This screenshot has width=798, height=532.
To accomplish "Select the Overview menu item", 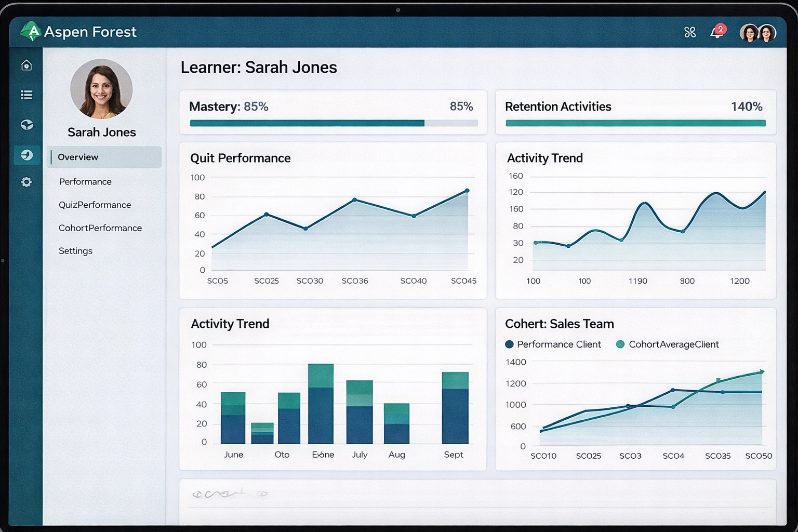I will (78, 157).
